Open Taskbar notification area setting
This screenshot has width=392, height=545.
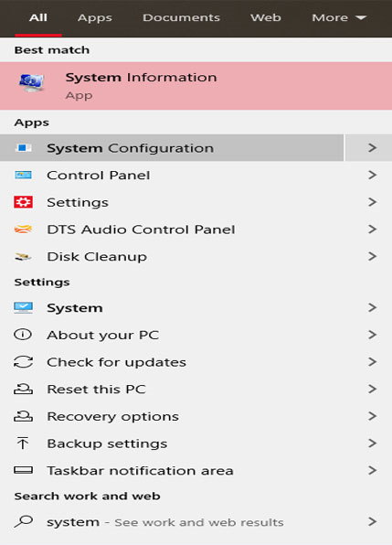(196, 470)
